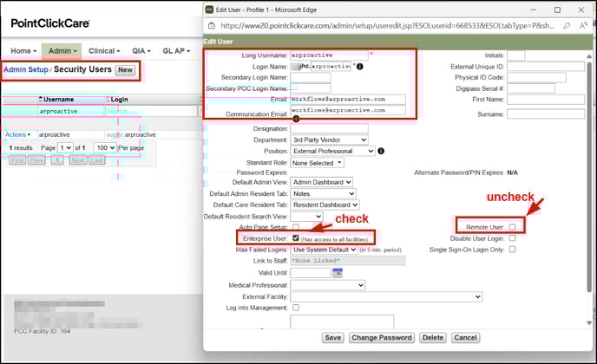Open the Admin menu

[62, 51]
